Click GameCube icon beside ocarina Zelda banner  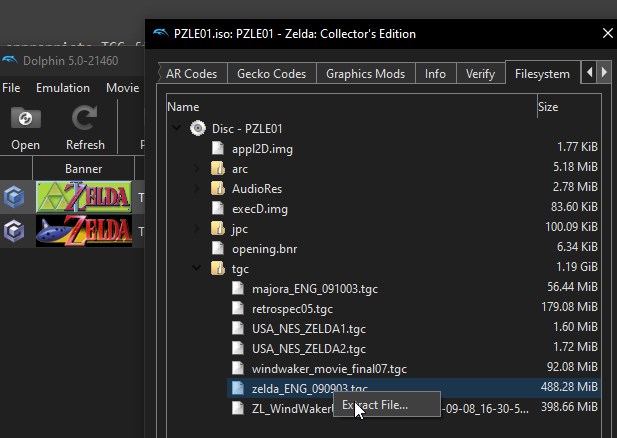(x=14, y=231)
